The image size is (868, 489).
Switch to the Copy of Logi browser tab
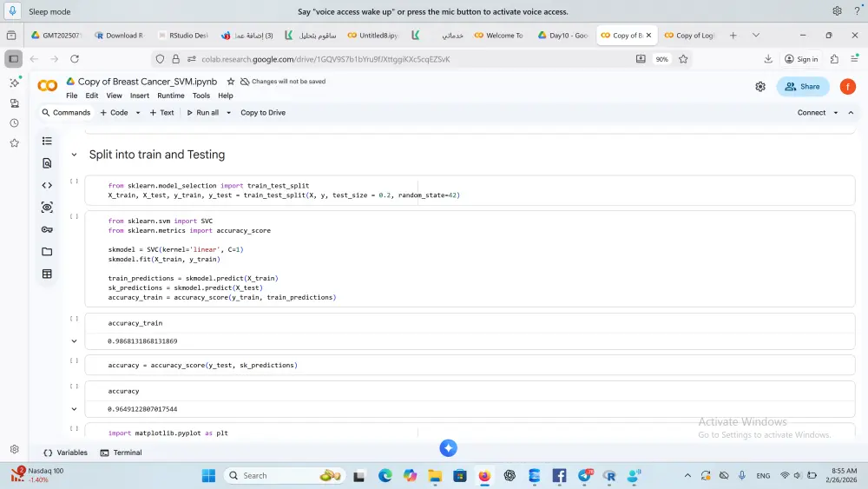tap(690, 36)
